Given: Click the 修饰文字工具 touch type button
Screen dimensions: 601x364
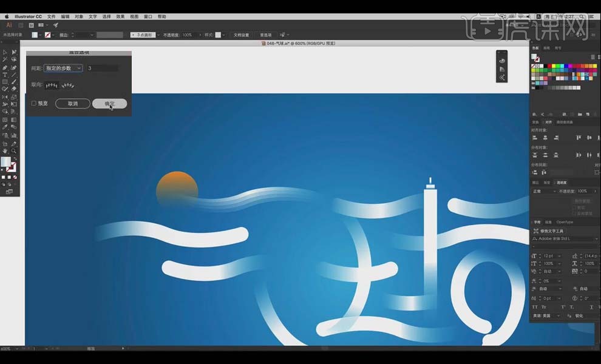Looking at the screenshot, I should pos(549,231).
